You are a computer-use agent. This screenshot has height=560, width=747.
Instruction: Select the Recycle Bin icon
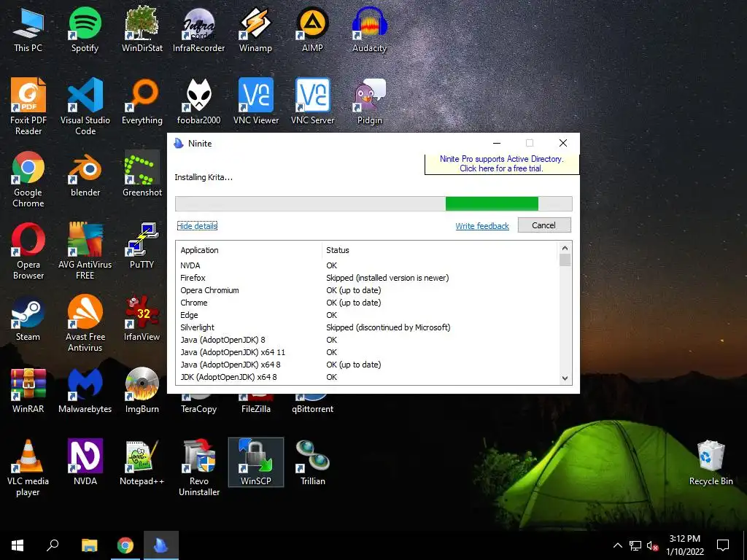pyautogui.click(x=711, y=463)
